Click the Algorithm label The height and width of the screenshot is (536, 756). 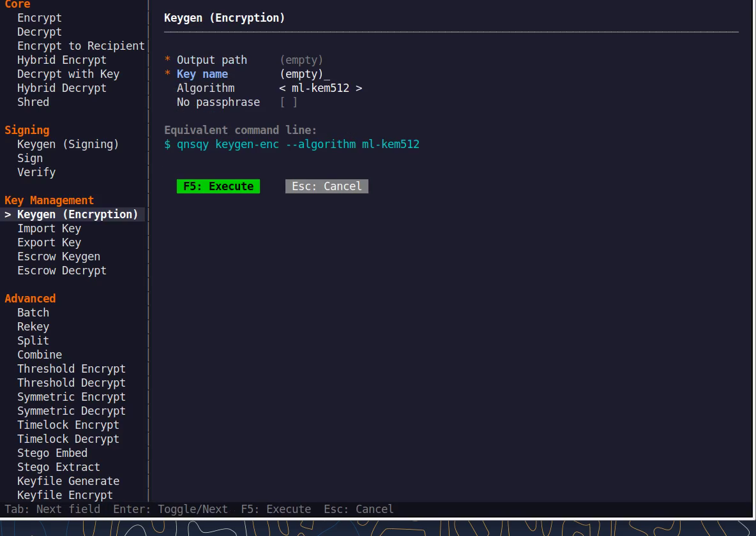(x=206, y=87)
